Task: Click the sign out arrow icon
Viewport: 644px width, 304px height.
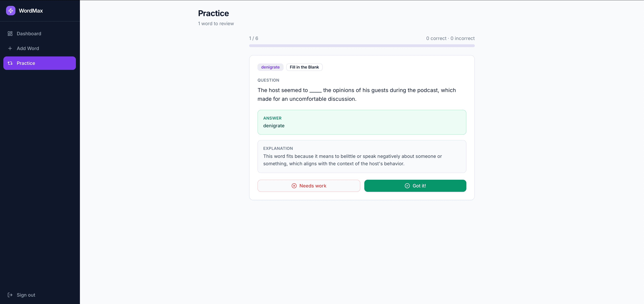Action: coord(10,295)
